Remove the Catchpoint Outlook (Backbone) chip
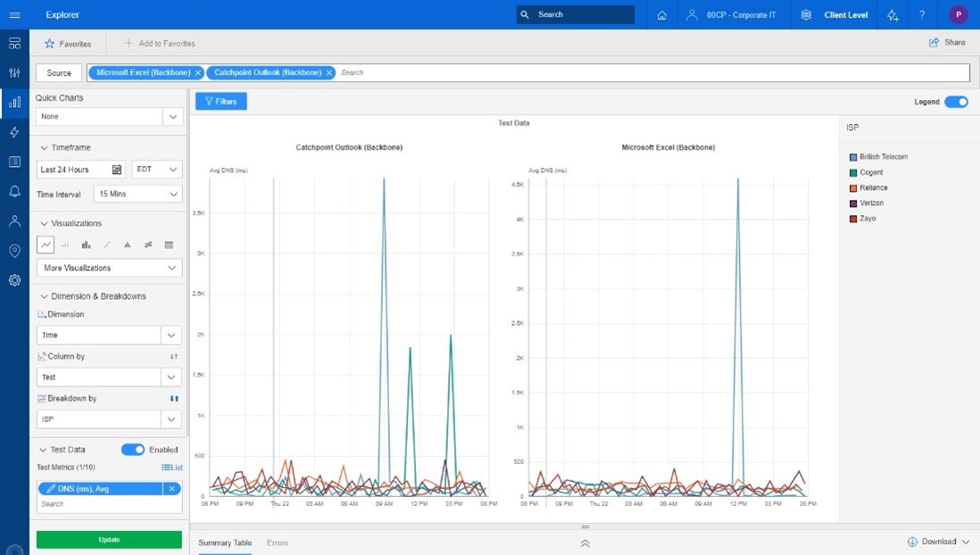Screen dimensions: 980x555 (329, 72)
